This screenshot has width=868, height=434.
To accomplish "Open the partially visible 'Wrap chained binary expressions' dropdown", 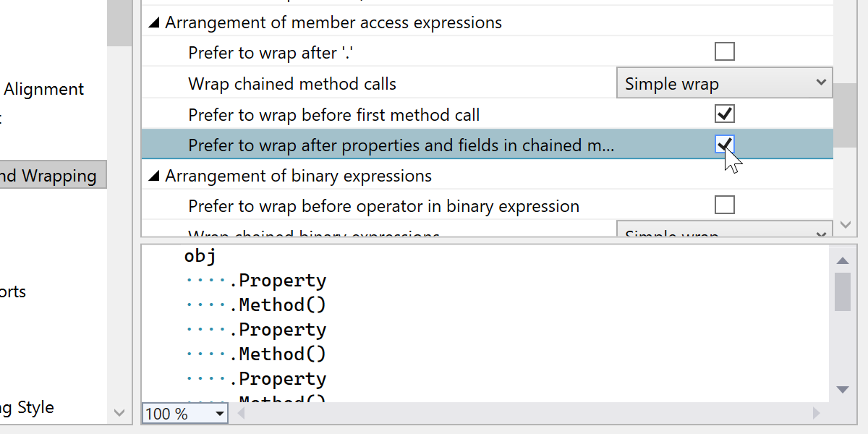I will (724, 232).
